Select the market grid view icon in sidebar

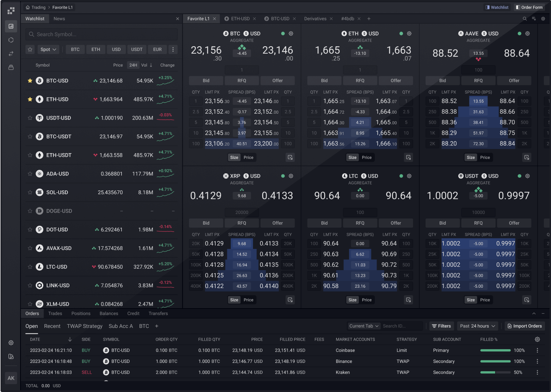11,26
